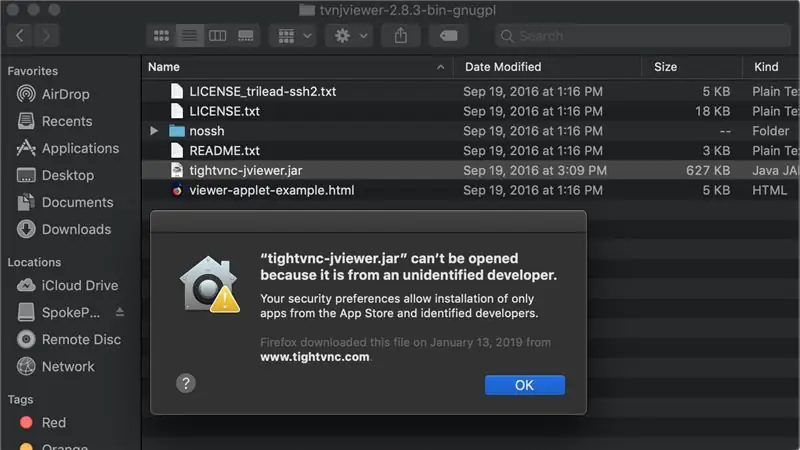
Task: Expand the nossh folder disclosure triangle
Action: [154, 131]
